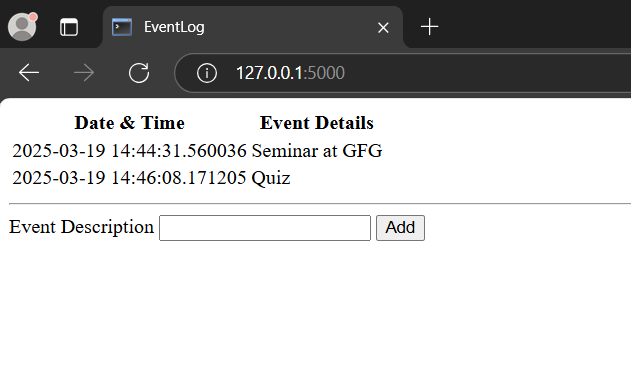Image resolution: width=631 pixels, height=382 pixels.
Task: Click the EventLog tab favicon
Action: click(122, 27)
